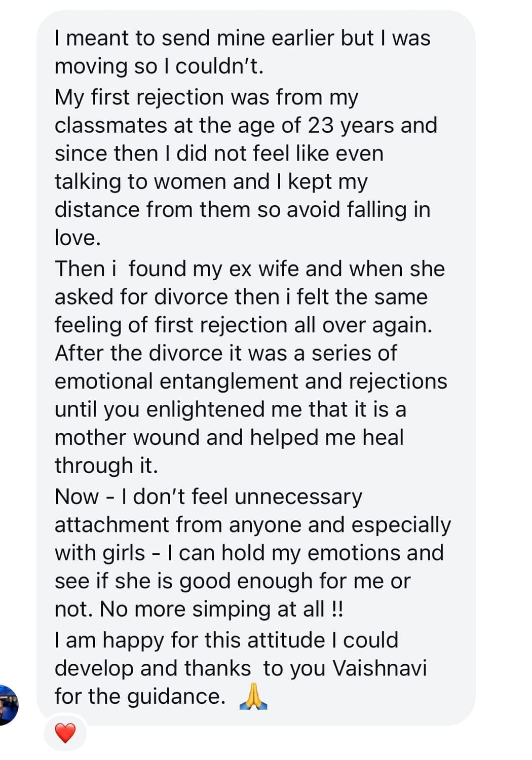
Task: Click the text "through it."
Action: pyautogui.click(x=106, y=465)
